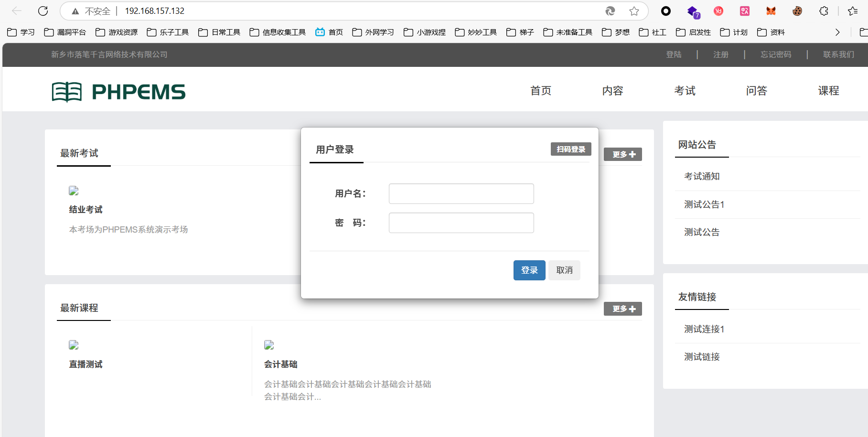
Task: Click the 联系我们 link
Action: pyautogui.click(x=838, y=54)
